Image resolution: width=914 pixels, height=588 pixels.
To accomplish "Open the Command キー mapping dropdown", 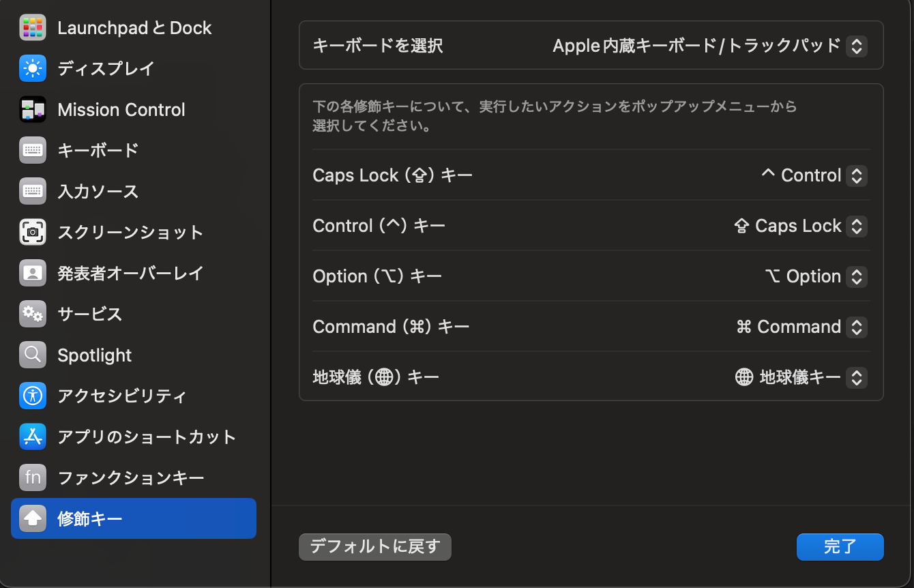I will [857, 327].
